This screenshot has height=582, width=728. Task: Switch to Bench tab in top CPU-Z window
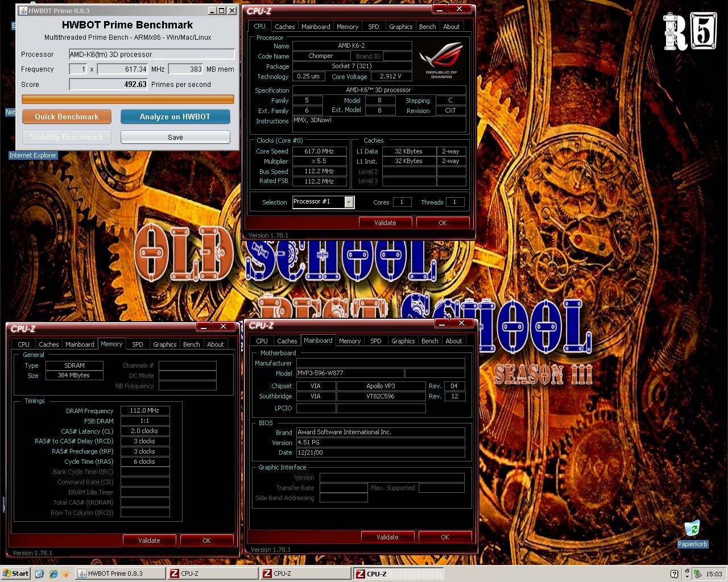[x=428, y=27]
